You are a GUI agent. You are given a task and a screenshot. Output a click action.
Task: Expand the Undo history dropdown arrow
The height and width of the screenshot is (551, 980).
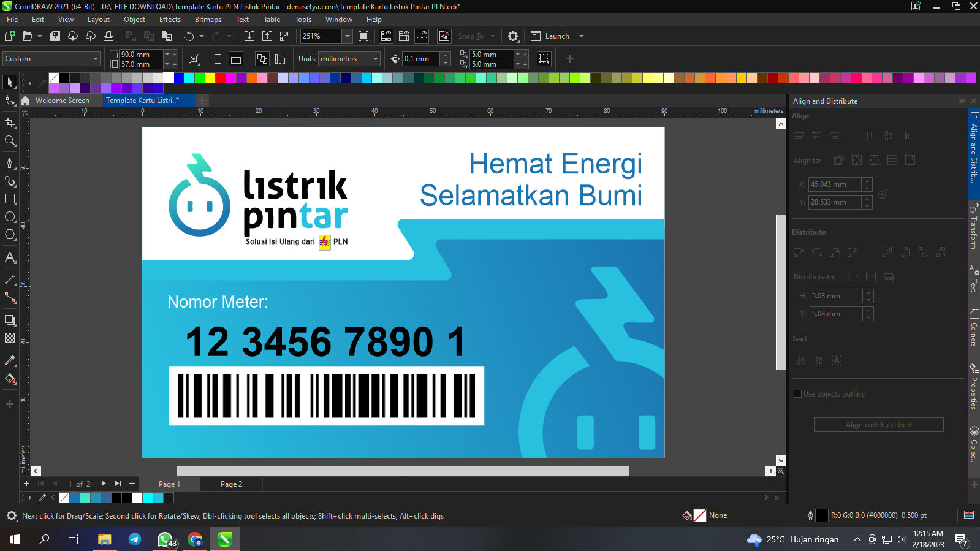pos(202,36)
